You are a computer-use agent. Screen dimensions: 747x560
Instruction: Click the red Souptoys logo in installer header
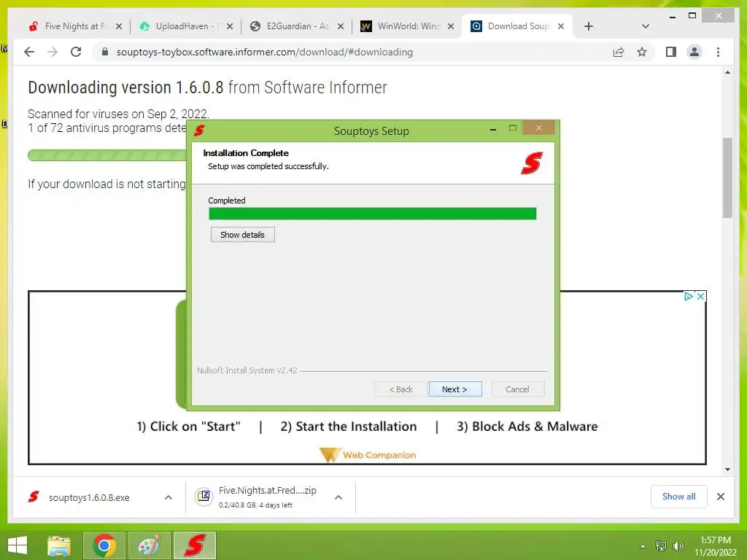532,163
